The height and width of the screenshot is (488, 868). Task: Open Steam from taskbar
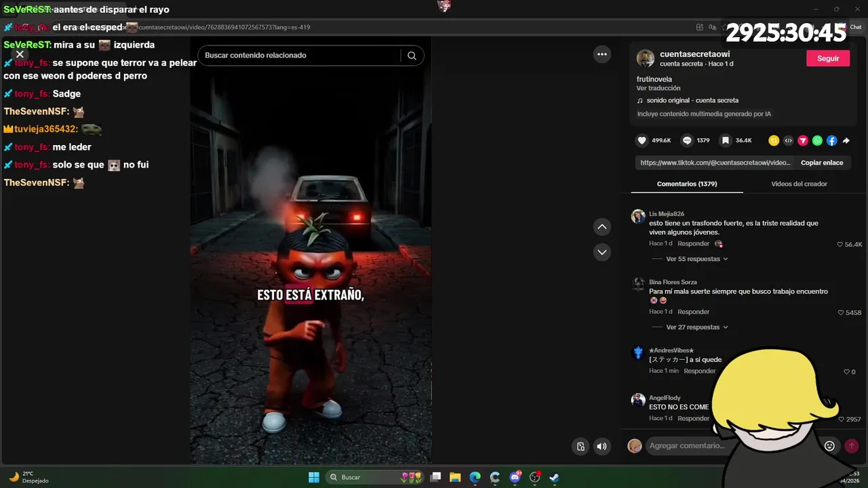click(x=554, y=477)
